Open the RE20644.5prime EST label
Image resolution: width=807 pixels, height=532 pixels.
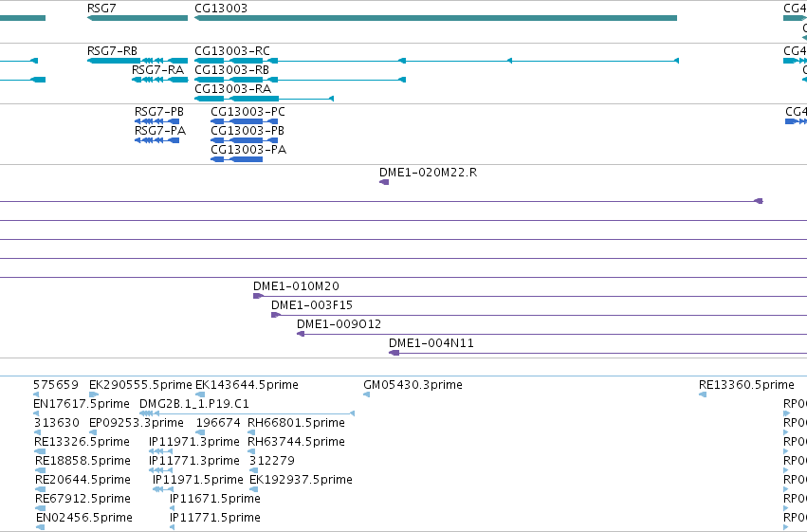tap(83, 480)
